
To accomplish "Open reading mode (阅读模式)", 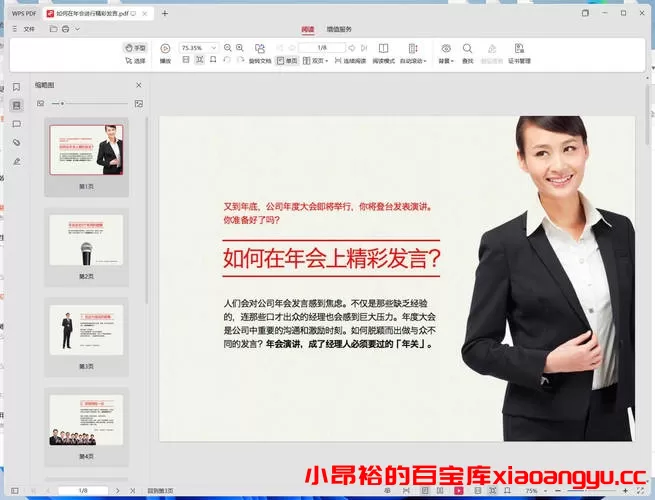I will click(x=383, y=53).
